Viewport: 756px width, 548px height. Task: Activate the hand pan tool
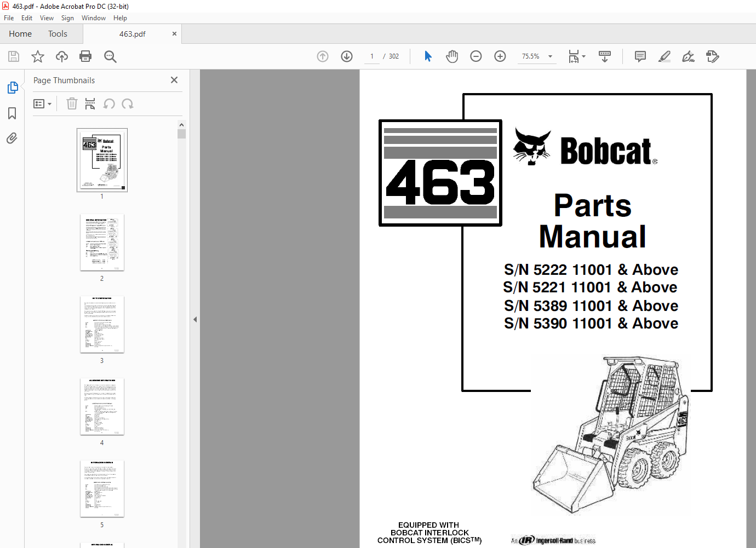tap(452, 56)
